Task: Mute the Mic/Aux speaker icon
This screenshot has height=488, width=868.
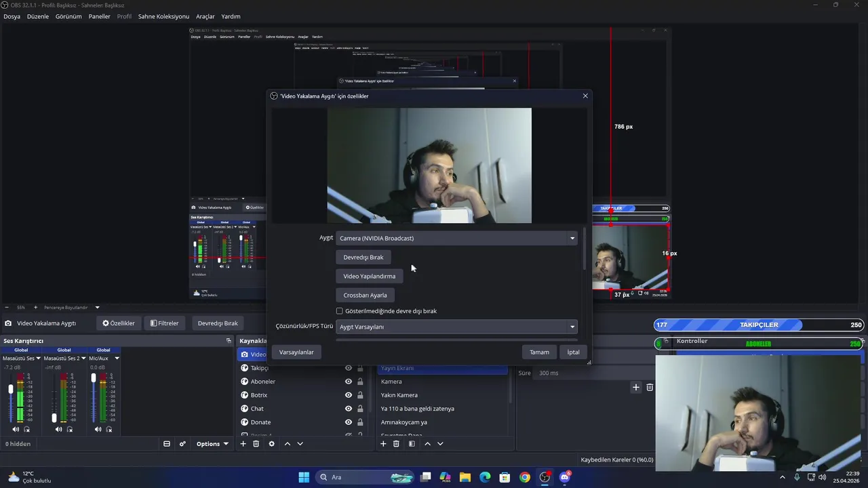Action: (x=98, y=429)
